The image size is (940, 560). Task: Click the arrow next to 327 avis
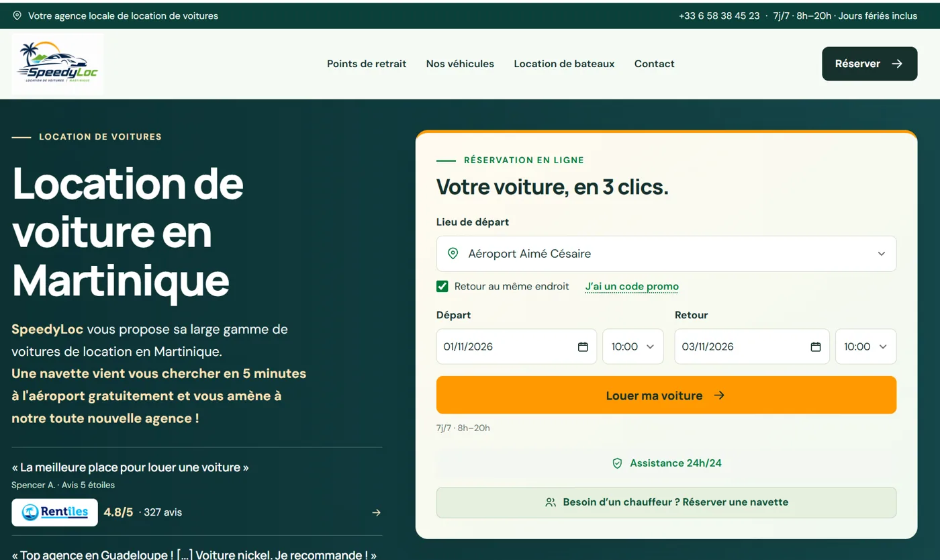(377, 512)
